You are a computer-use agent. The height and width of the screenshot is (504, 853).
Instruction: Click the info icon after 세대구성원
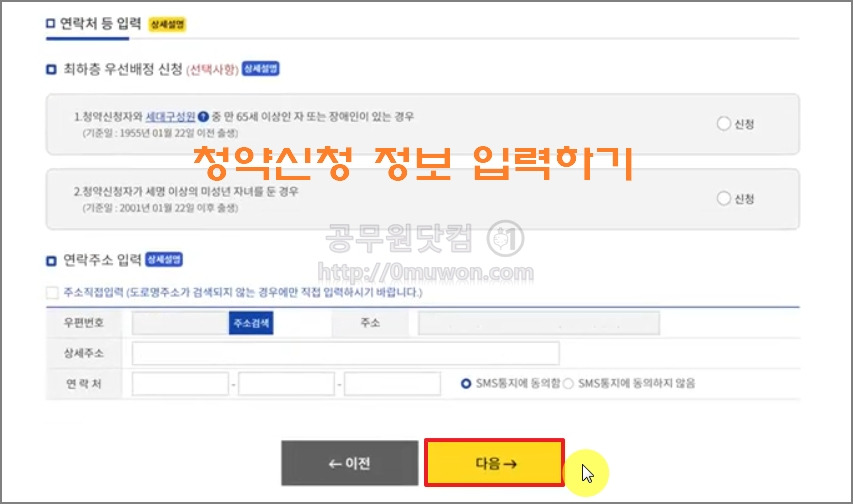(203, 116)
